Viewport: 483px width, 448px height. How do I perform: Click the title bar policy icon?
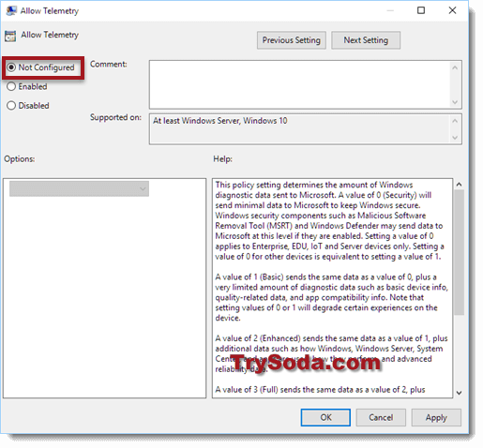[11, 11]
